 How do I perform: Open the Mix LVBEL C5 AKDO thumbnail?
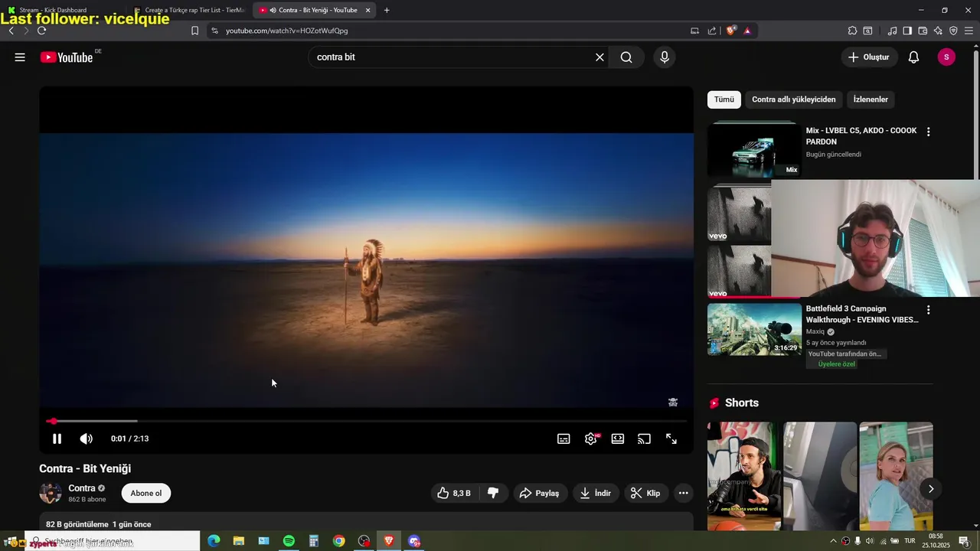pyautogui.click(x=754, y=149)
